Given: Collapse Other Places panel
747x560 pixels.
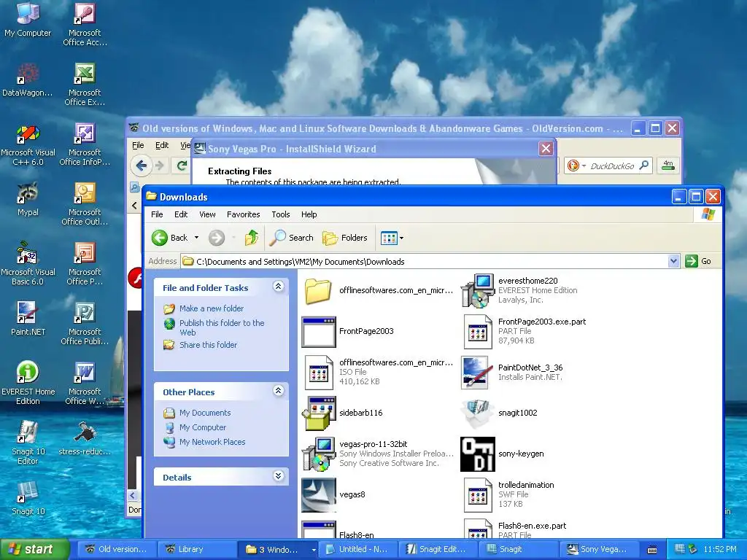Looking at the screenshot, I should click(279, 391).
